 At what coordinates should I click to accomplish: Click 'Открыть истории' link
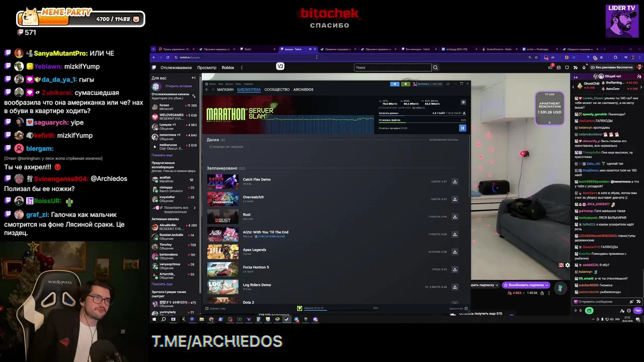[x=179, y=86]
